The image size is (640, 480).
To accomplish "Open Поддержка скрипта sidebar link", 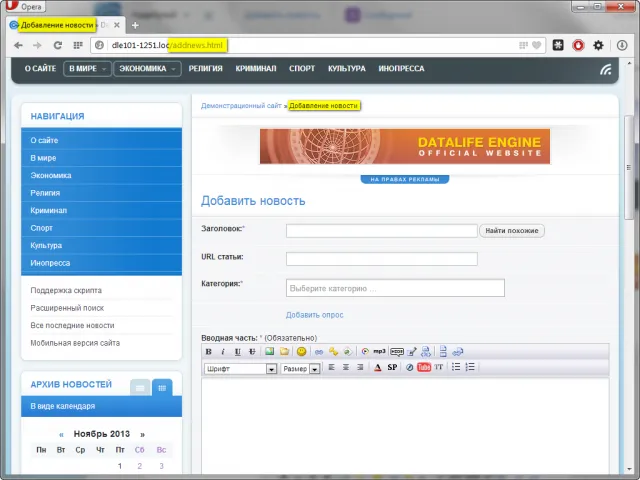I will 66,291.
